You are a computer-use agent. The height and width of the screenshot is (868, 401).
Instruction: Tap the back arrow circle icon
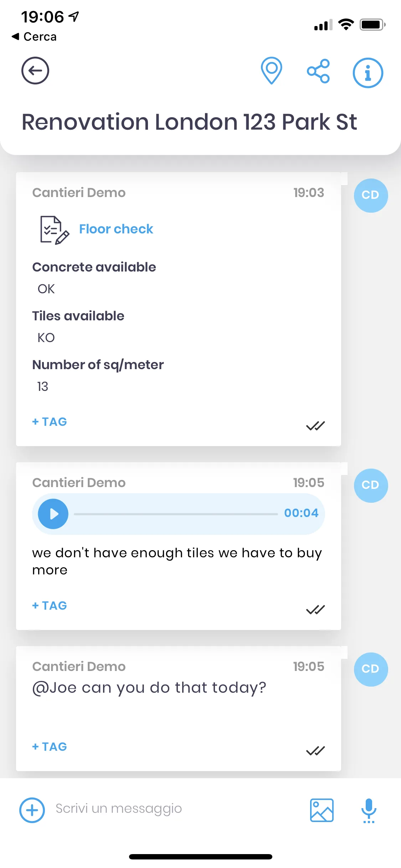coord(35,71)
